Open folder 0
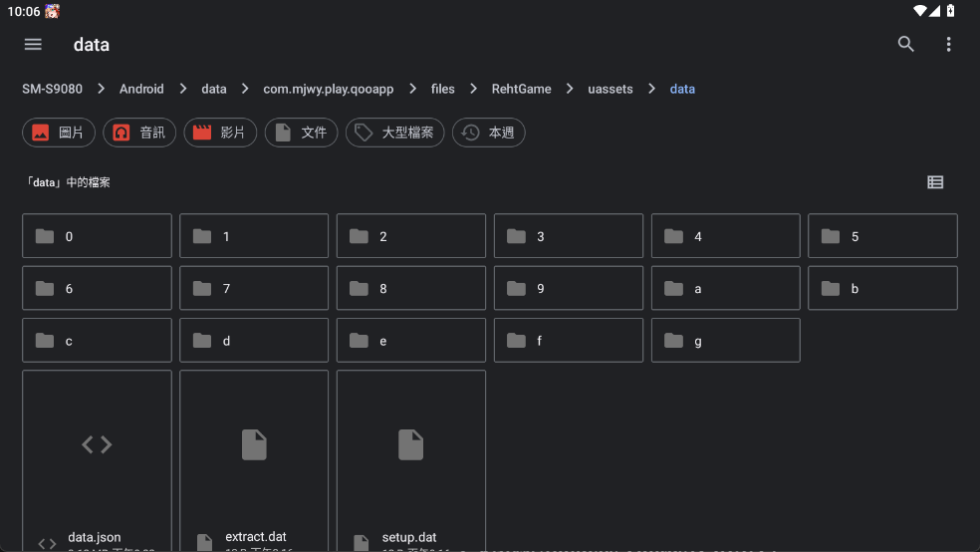Image resolution: width=980 pixels, height=552 pixels. [97, 236]
